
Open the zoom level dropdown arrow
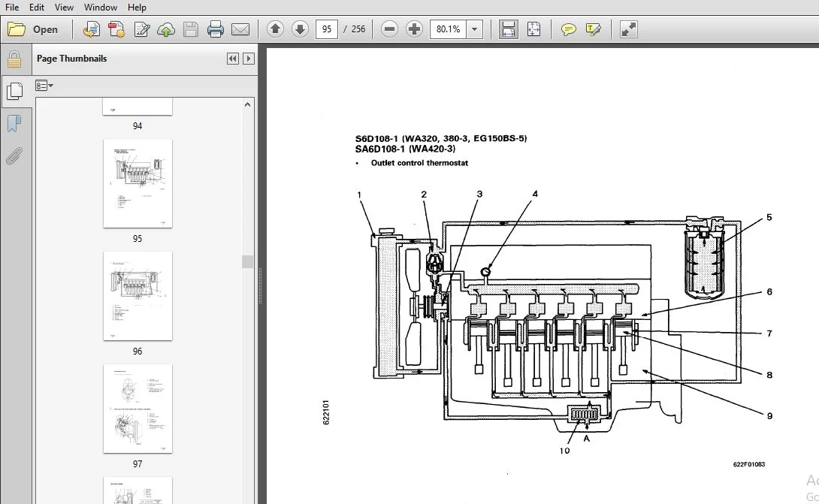(474, 29)
